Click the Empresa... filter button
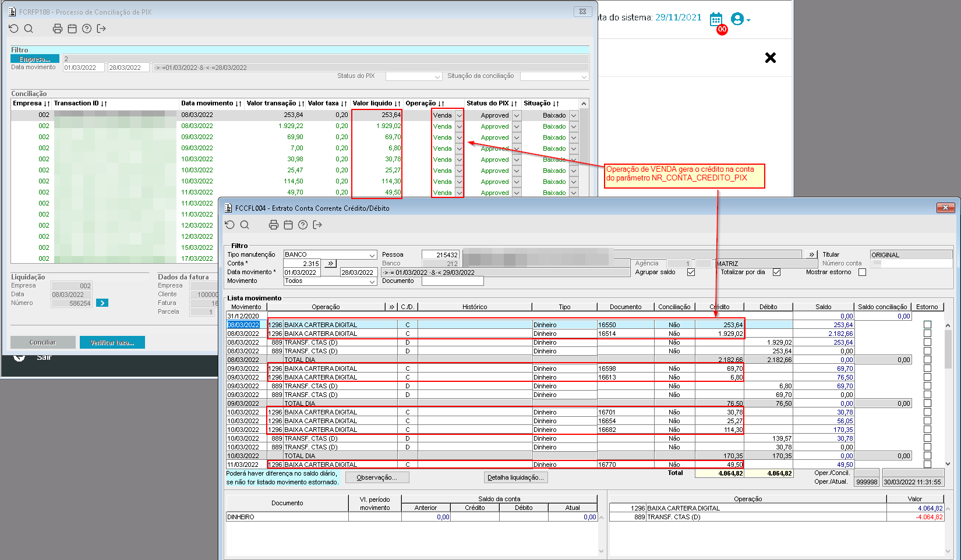 [35, 59]
